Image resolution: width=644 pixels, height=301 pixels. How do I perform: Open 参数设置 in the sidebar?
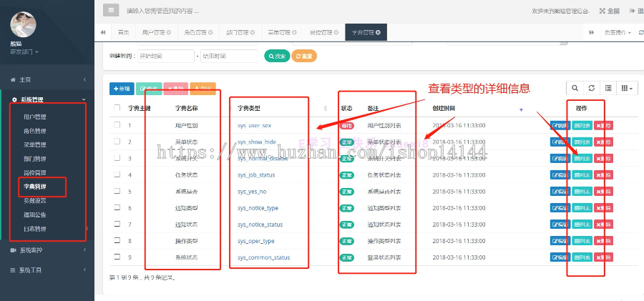coord(35,201)
